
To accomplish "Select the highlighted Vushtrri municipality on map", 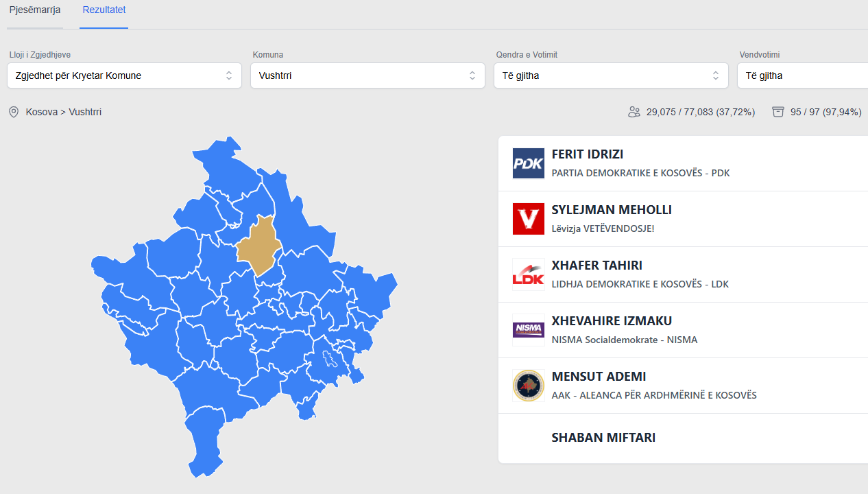I will click(258, 246).
